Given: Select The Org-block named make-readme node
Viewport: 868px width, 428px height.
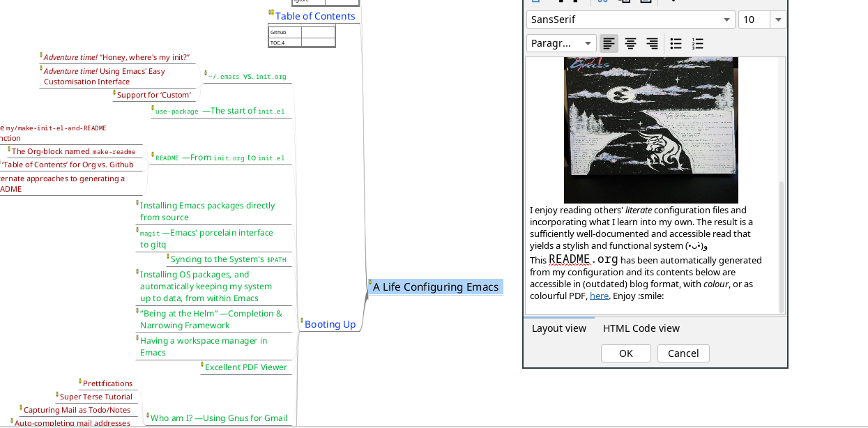Looking at the screenshot, I should pyautogui.click(x=74, y=151).
